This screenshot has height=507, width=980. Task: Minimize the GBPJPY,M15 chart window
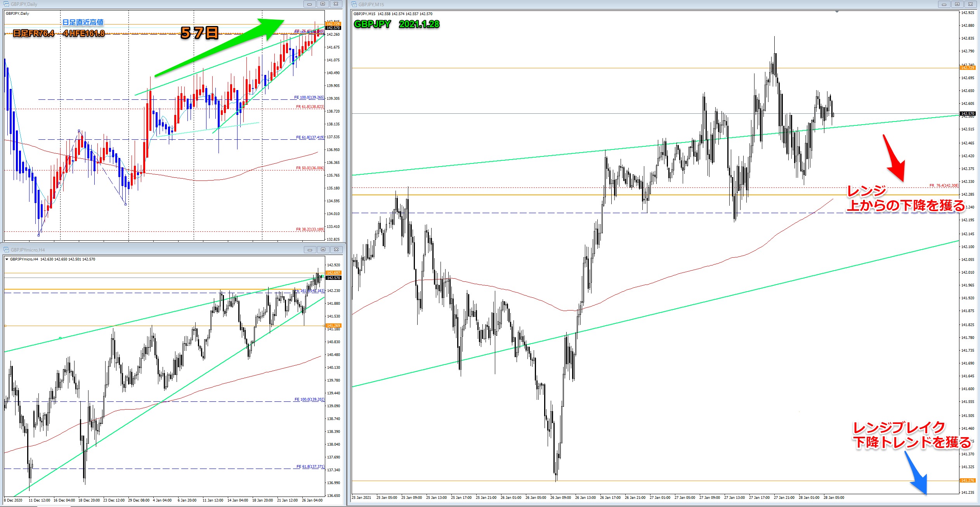(944, 4)
